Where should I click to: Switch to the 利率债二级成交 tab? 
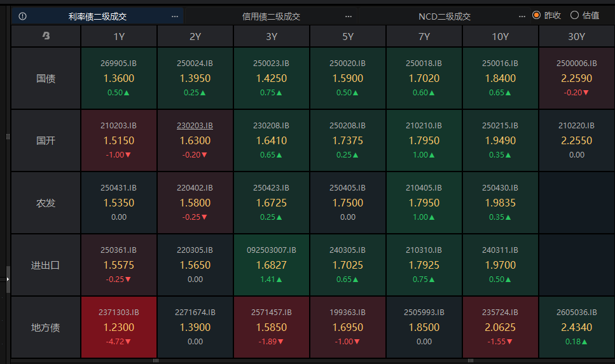(x=97, y=17)
